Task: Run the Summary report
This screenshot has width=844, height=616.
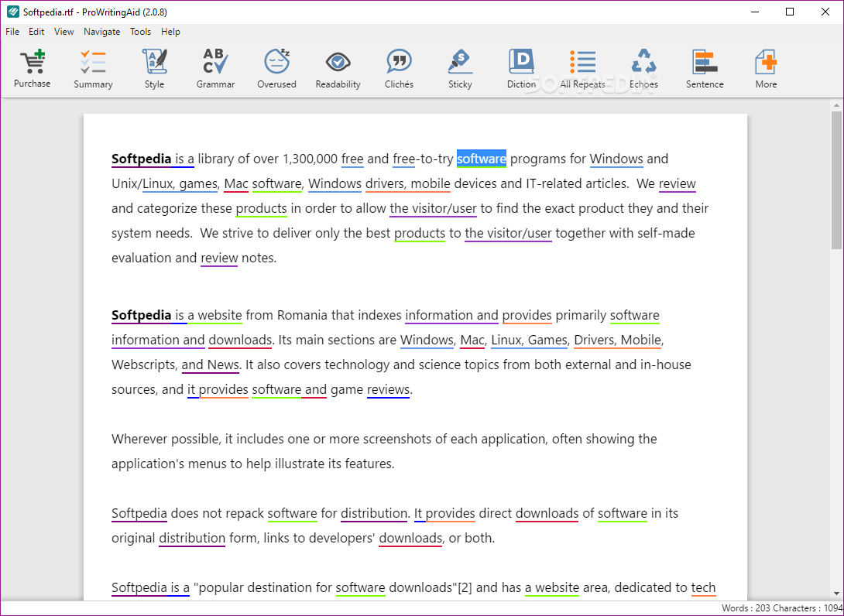Action: 93,68
